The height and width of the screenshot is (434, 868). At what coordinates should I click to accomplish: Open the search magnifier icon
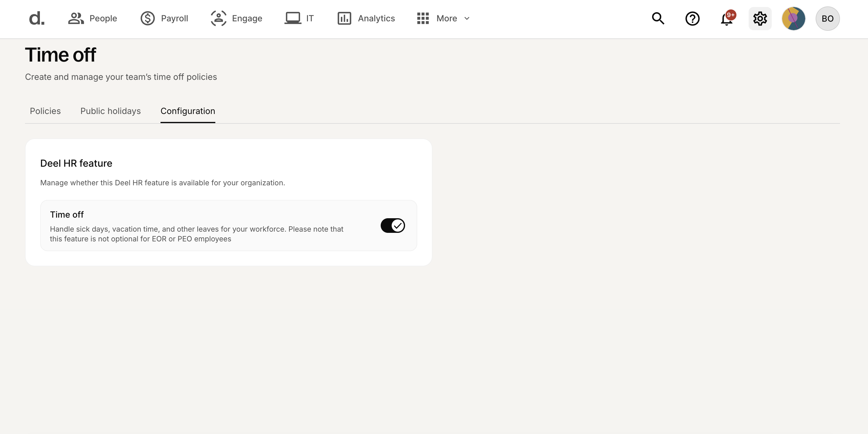658,19
